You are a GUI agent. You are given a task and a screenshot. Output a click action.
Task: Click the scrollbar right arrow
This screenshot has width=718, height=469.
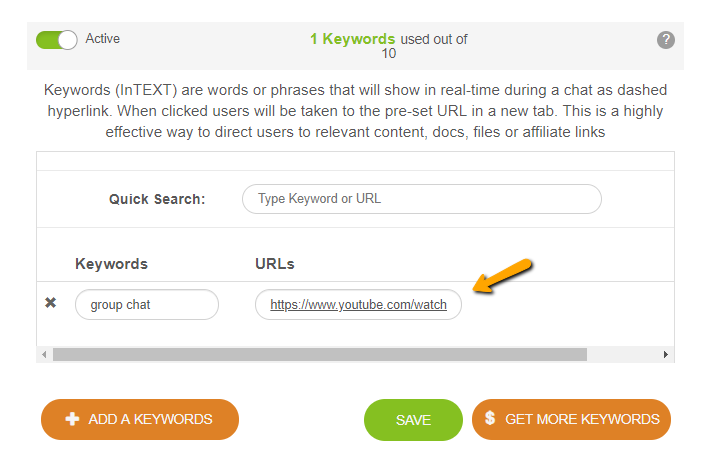[666, 355]
